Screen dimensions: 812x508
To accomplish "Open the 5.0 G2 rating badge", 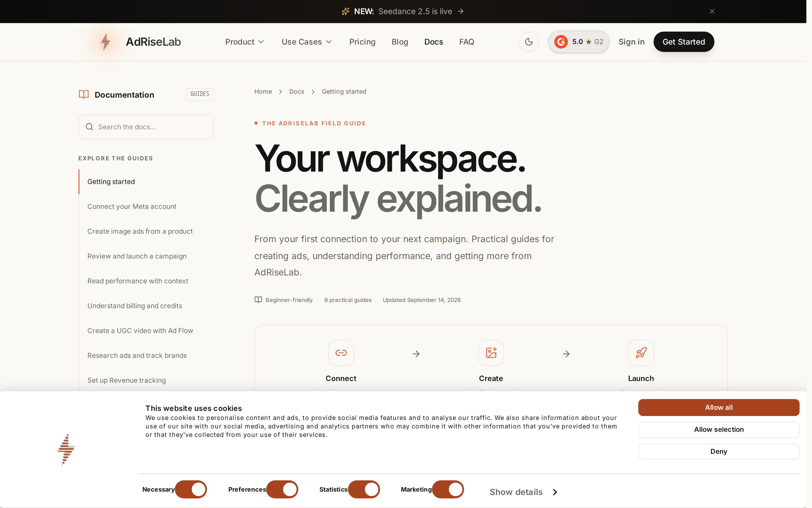I will [x=579, y=42].
